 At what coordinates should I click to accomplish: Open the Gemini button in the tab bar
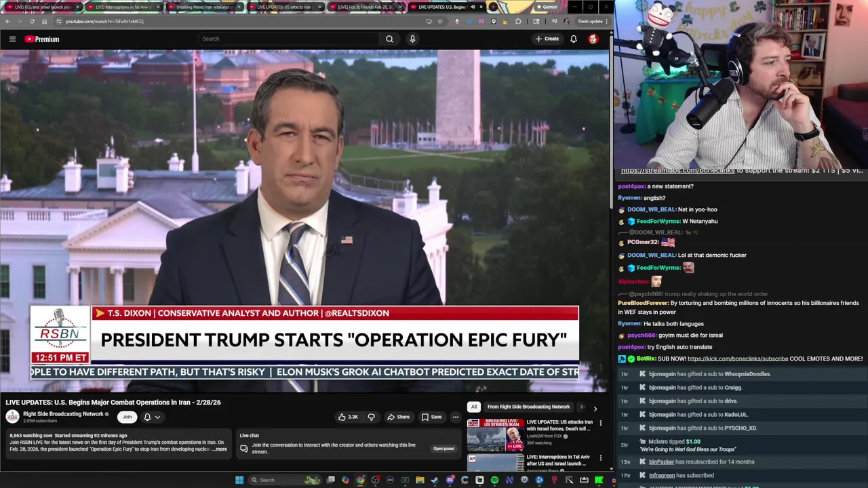tap(547, 7)
